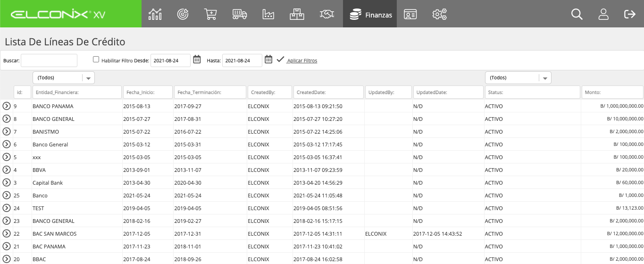Expand row 23 BANCO GENERAL arrow
644x264 pixels.
[x=7, y=221]
